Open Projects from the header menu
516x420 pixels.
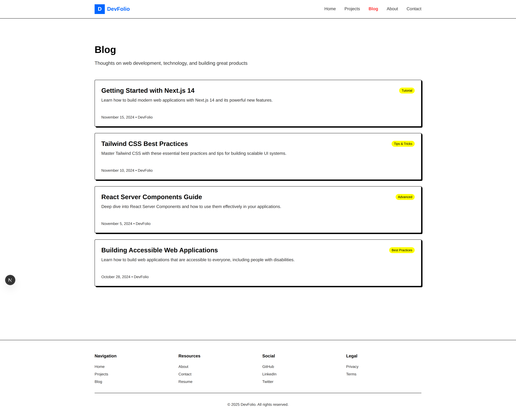(x=352, y=9)
